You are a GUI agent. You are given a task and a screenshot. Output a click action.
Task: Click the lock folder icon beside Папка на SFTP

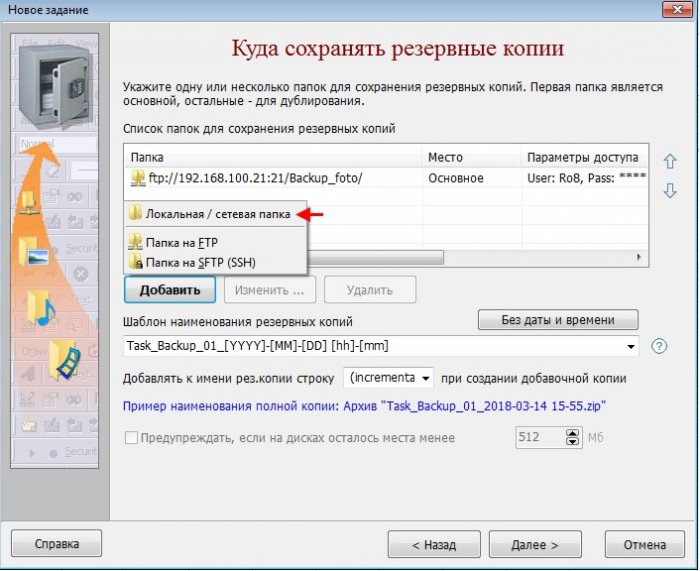coord(135,262)
